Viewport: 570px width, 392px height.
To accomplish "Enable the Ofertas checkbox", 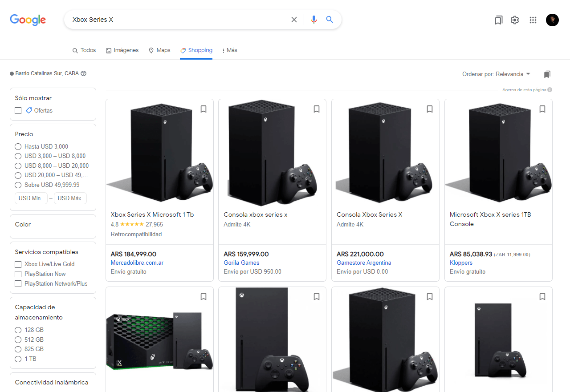I will 18,110.
